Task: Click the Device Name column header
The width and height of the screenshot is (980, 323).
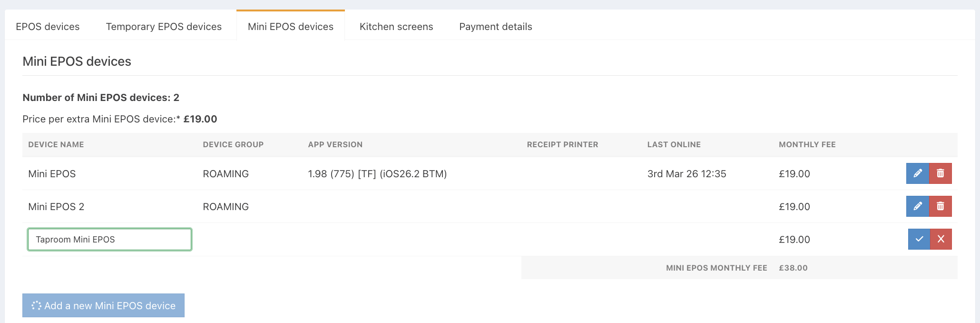Action: click(x=56, y=144)
